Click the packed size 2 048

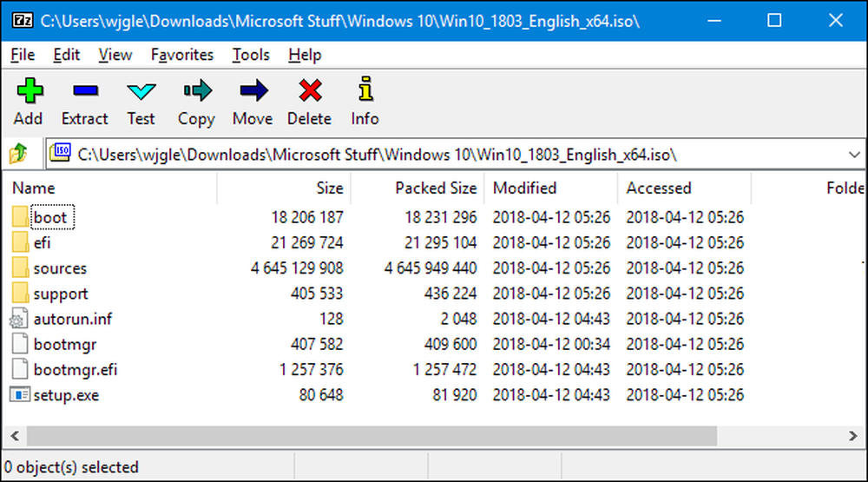(459, 319)
